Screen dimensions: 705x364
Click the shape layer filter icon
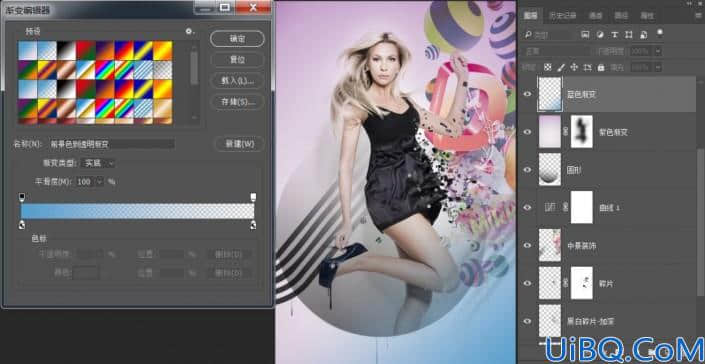[x=629, y=35]
